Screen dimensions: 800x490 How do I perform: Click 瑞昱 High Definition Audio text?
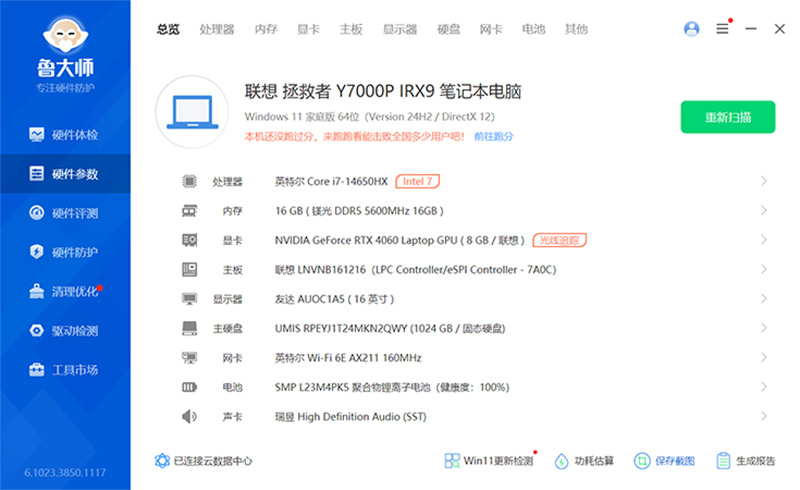[351, 416]
